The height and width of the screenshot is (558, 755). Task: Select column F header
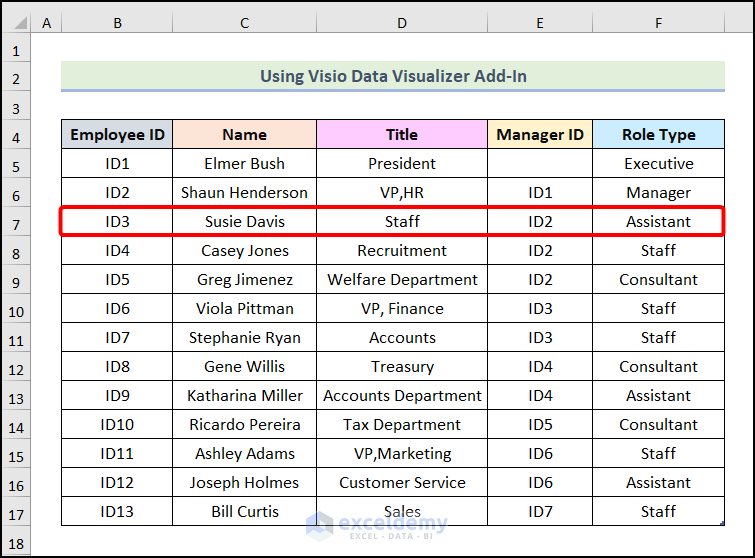point(658,21)
